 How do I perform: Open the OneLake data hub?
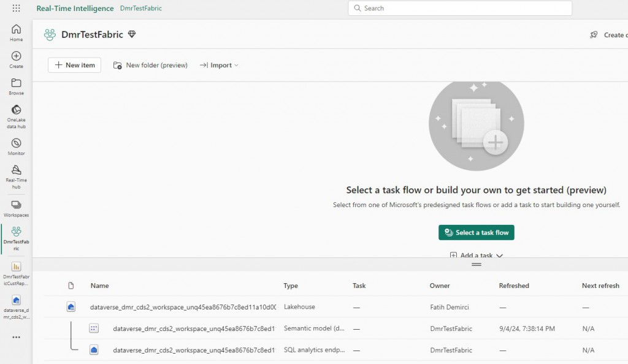pos(16,116)
